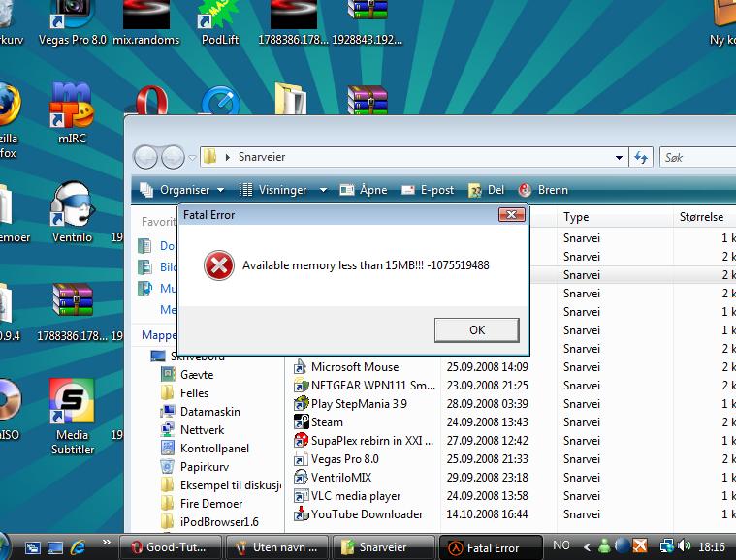Show hidden tray icons arrow
Screen dimensions: 736x560
[x=587, y=546]
